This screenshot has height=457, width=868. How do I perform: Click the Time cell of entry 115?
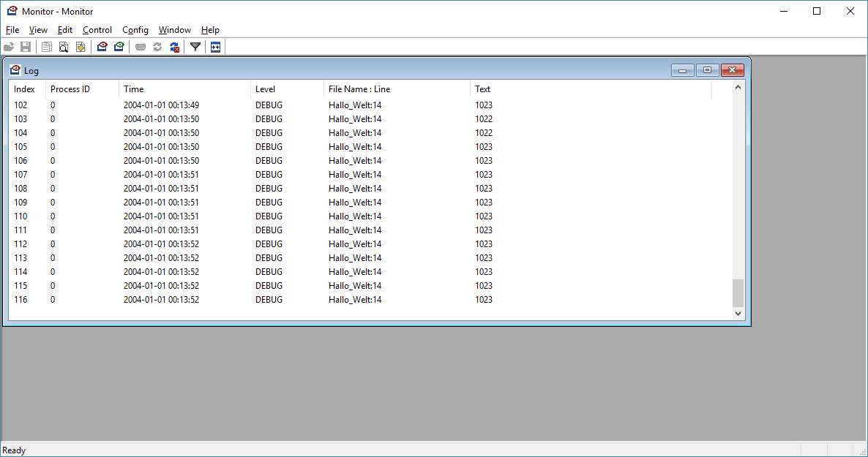[x=161, y=285]
